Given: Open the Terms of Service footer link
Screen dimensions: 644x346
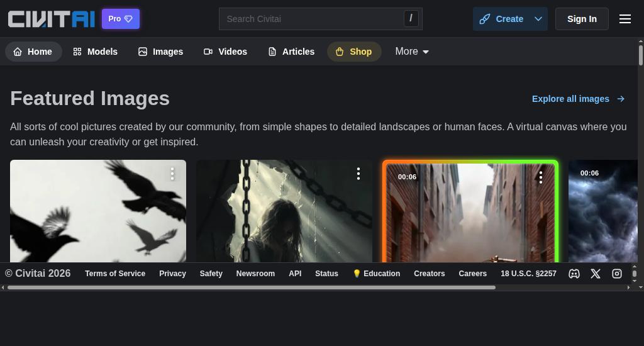Looking at the screenshot, I should 115,274.
